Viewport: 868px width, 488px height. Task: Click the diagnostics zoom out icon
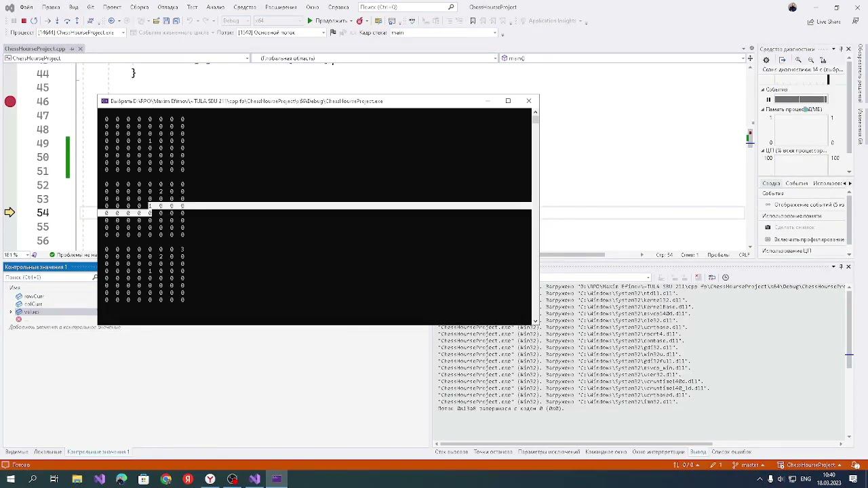811,60
